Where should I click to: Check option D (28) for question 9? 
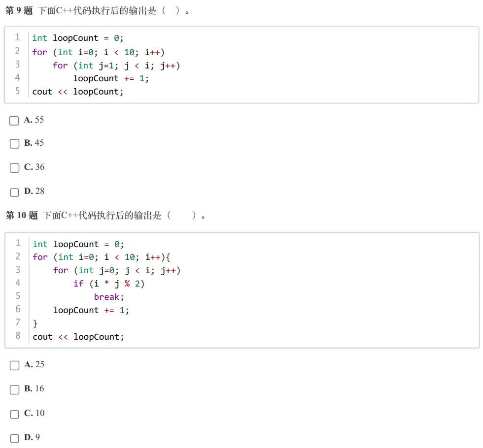point(14,192)
